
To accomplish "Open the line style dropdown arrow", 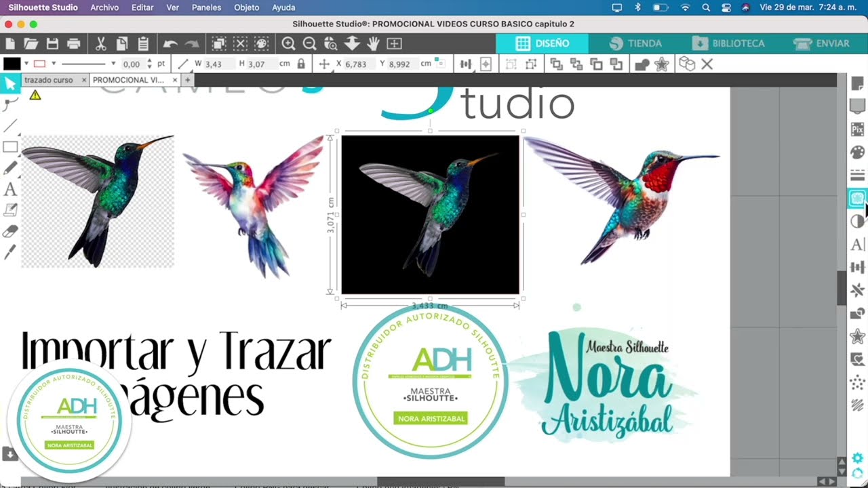I will tap(113, 64).
